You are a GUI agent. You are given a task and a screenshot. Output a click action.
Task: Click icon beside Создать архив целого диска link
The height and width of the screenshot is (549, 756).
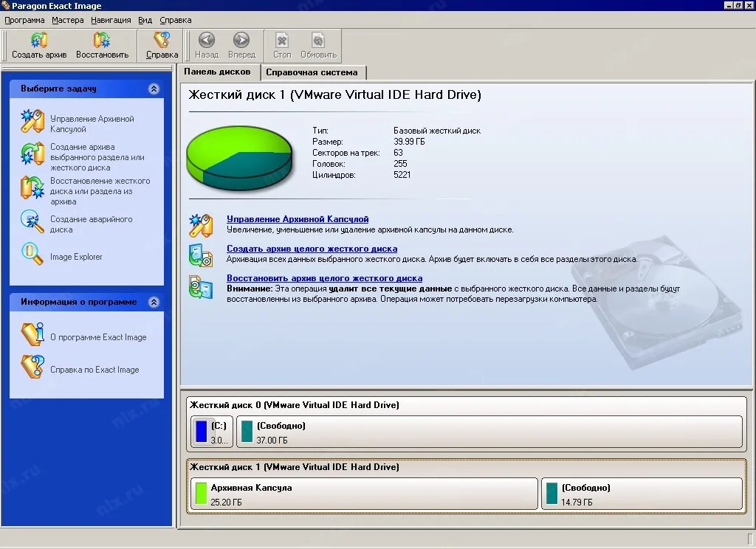[201, 255]
